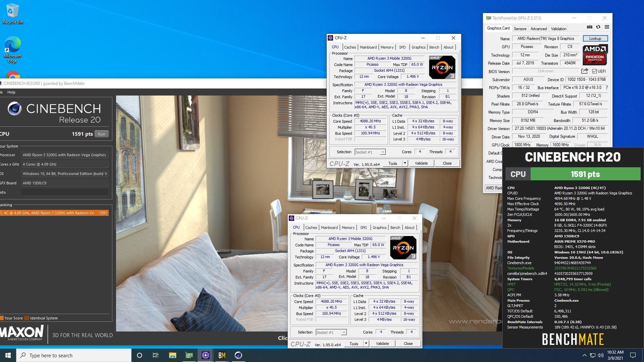The height and width of the screenshot is (362, 644).
Task: Open Socket #1 dropdown in lower CPU-Z
Action: 331,333
